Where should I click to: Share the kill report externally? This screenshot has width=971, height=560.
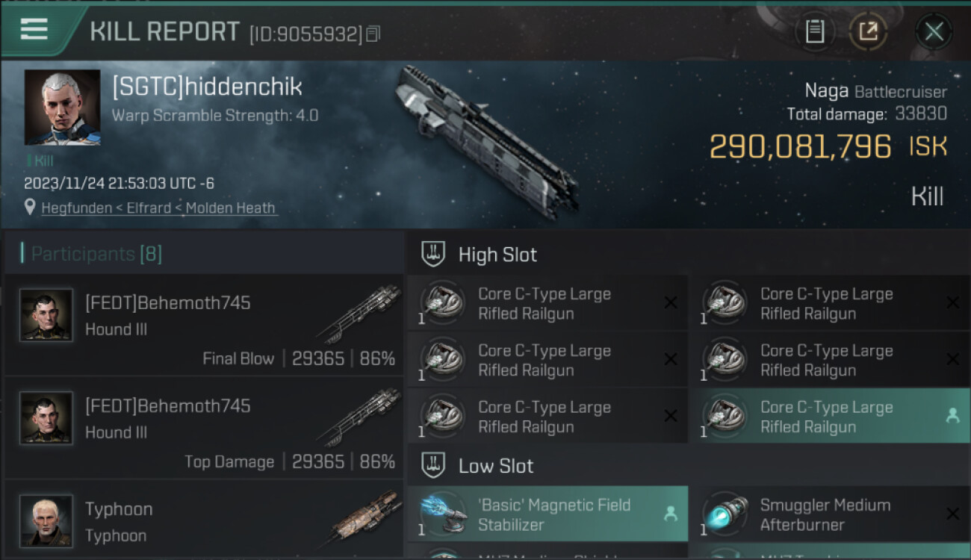(868, 31)
